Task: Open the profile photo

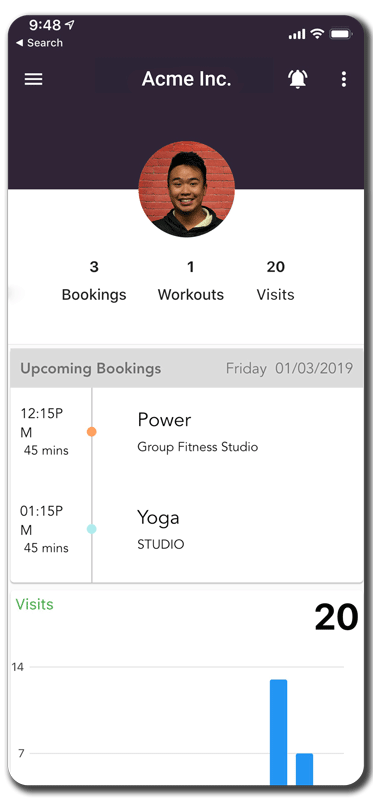Action: [x=187, y=189]
